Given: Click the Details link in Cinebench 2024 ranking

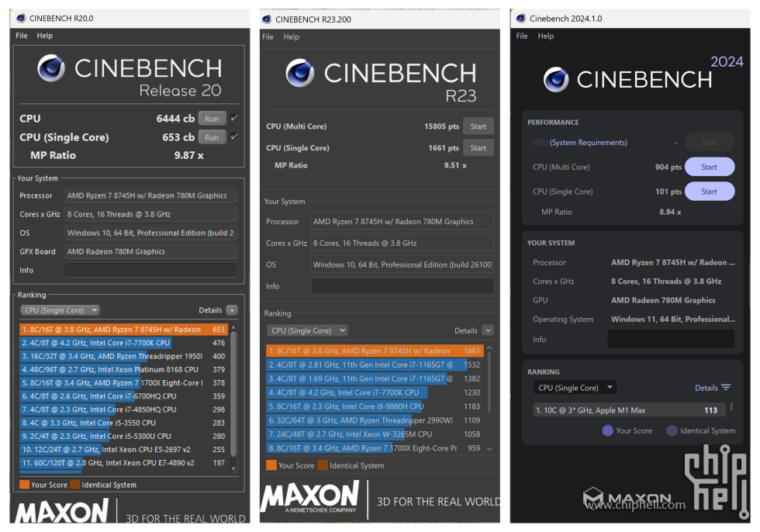Looking at the screenshot, I should (706, 388).
